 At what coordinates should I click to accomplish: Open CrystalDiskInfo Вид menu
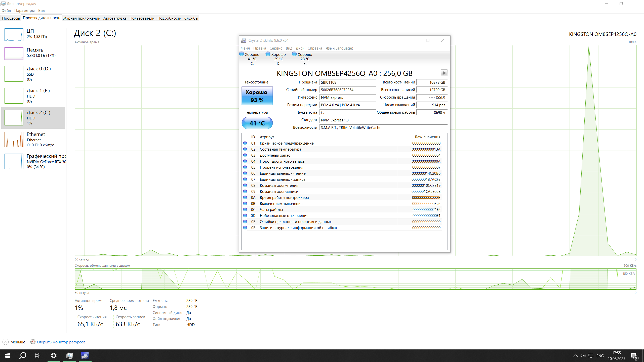(289, 48)
